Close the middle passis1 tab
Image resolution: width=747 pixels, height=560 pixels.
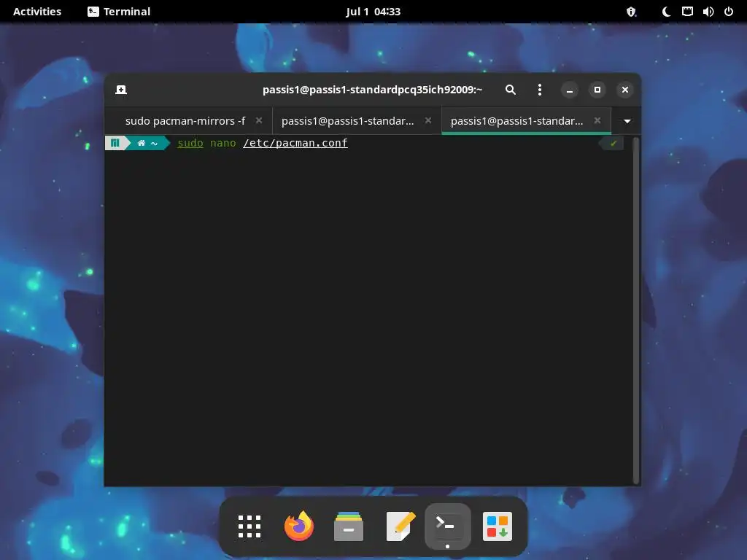427,120
